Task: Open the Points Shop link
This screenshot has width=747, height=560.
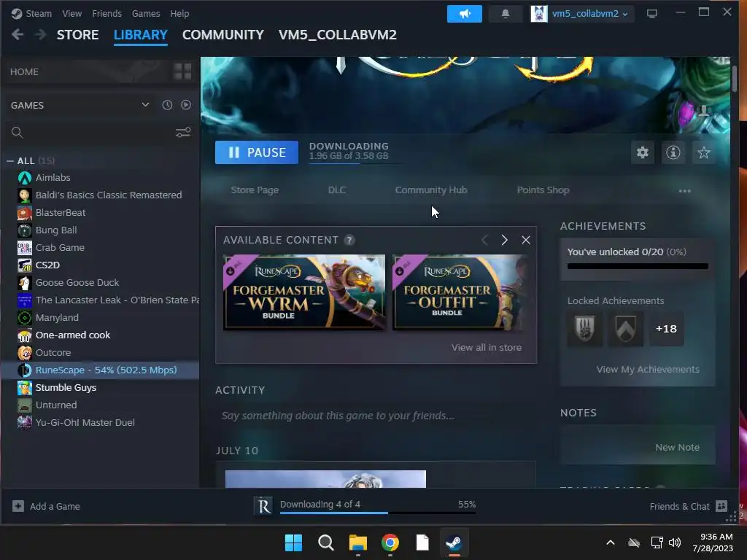Action: tap(543, 190)
